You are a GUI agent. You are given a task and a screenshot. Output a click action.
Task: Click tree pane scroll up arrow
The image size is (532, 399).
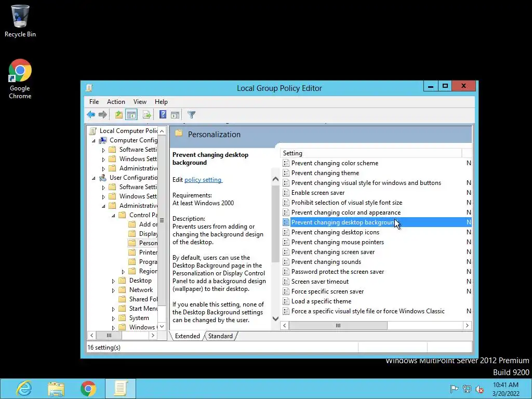tap(162, 131)
